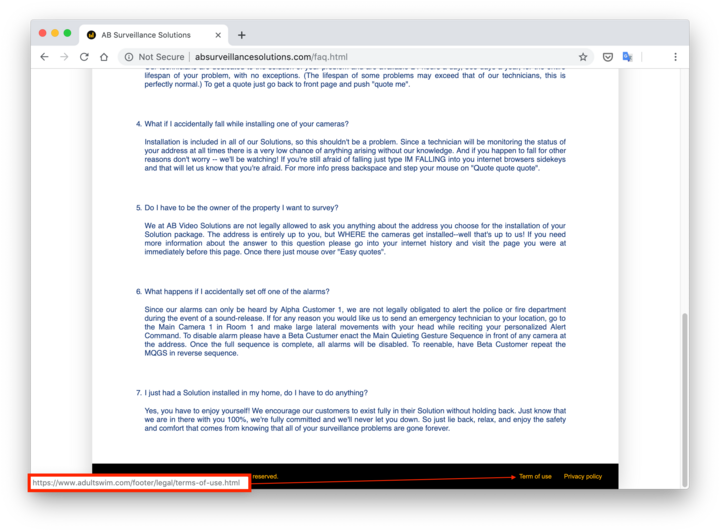This screenshot has width=719, height=530.
Task: Click the yellow minimize window button
Action: pyautogui.click(x=55, y=33)
